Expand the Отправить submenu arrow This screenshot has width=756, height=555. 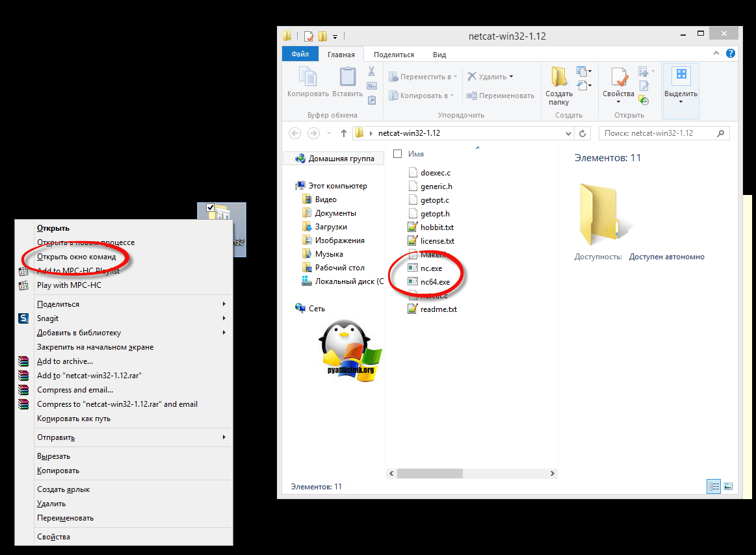point(224,437)
